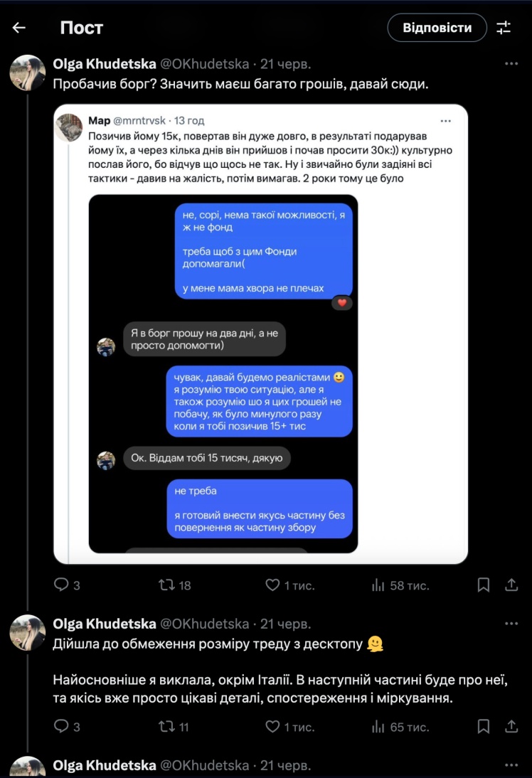View analytics showing 58 тис. views
Screen dimensions: 532x778
click(x=378, y=585)
